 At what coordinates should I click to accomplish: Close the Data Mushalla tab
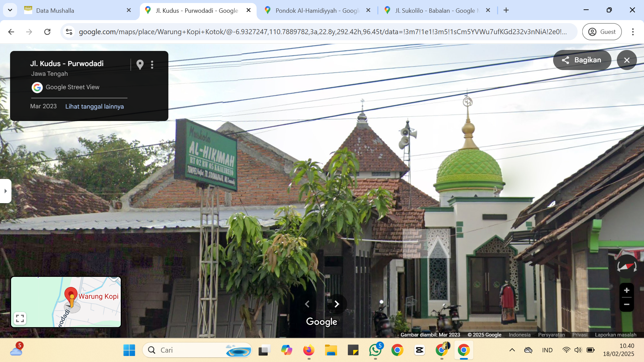(129, 10)
